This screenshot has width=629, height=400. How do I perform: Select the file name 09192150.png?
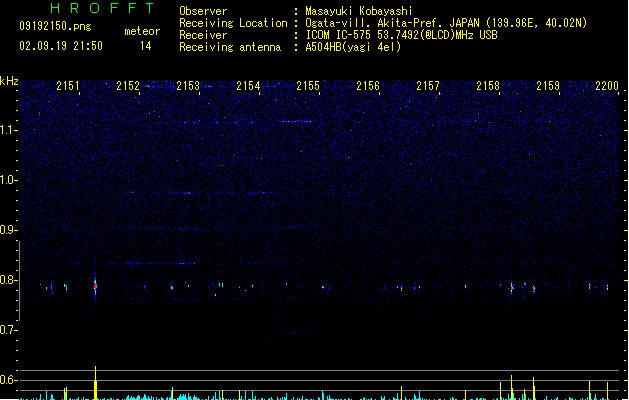(55, 26)
